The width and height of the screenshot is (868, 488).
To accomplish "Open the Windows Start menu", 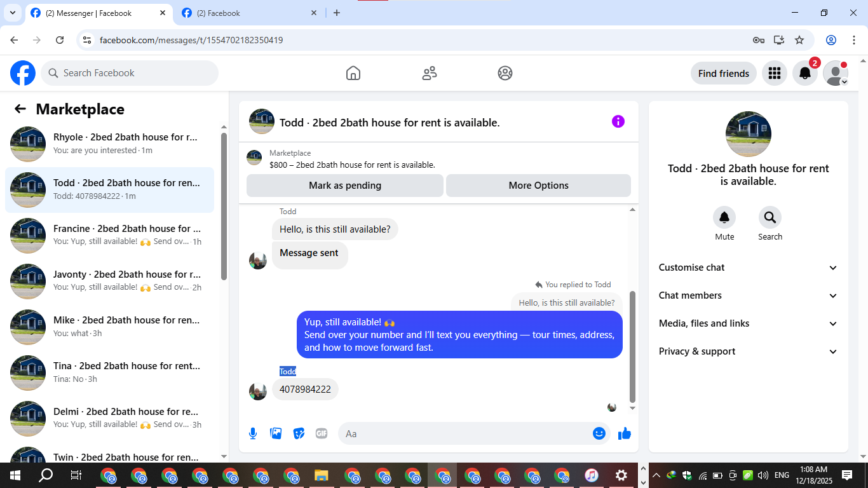I will (15, 475).
